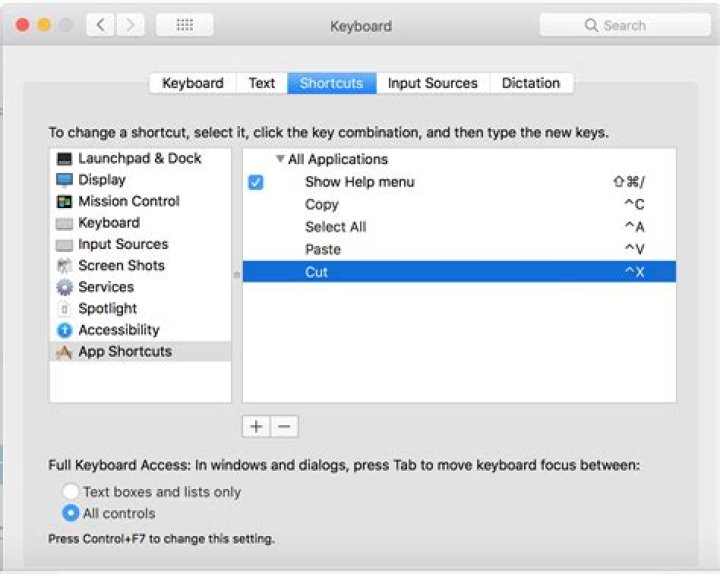Select the Copy shortcut row
The image size is (720, 574).
coord(459,204)
